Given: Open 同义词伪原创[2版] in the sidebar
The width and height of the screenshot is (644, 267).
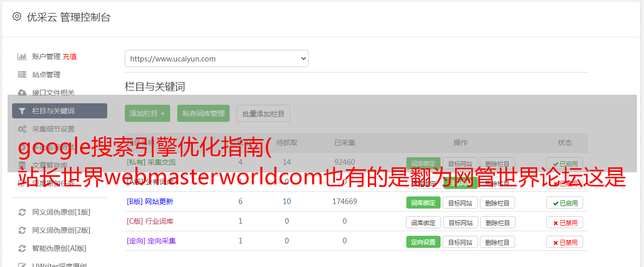Looking at the screenshot, I should [61, 230].
